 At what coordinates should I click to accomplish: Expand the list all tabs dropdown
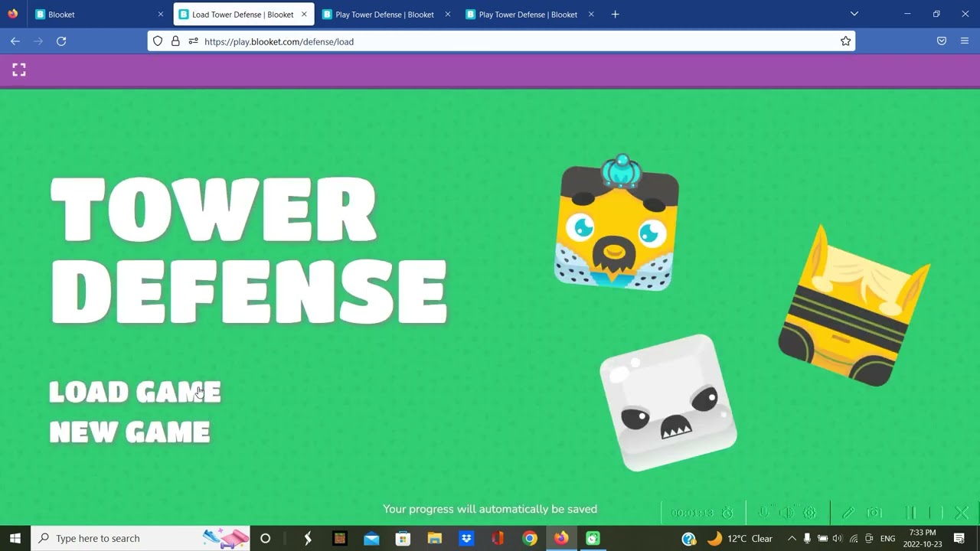coord(854,14)
